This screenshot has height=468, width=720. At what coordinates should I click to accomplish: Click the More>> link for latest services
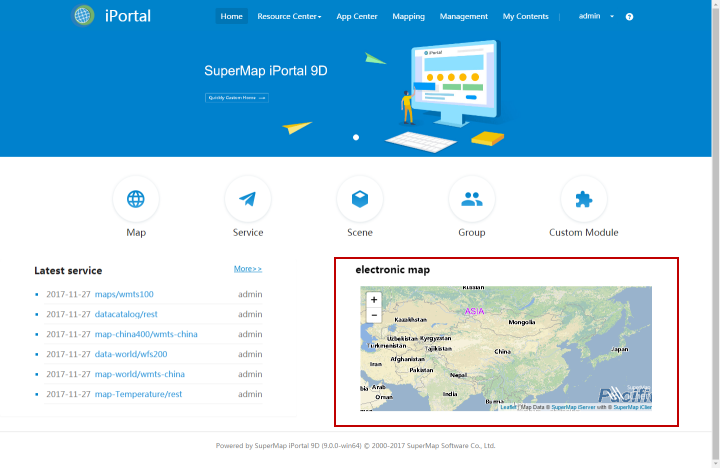[x=248, y=269]
